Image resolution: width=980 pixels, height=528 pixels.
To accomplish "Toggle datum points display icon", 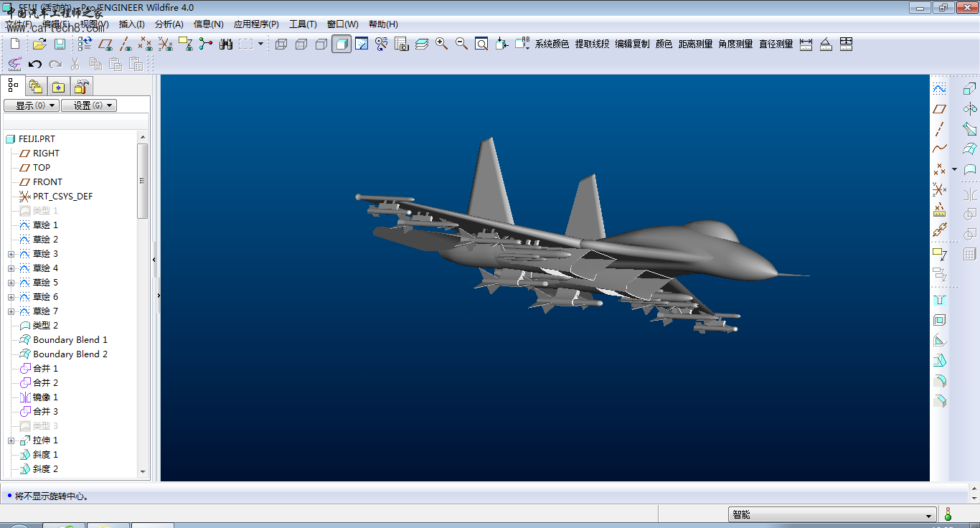I will [x=146, y=44].
